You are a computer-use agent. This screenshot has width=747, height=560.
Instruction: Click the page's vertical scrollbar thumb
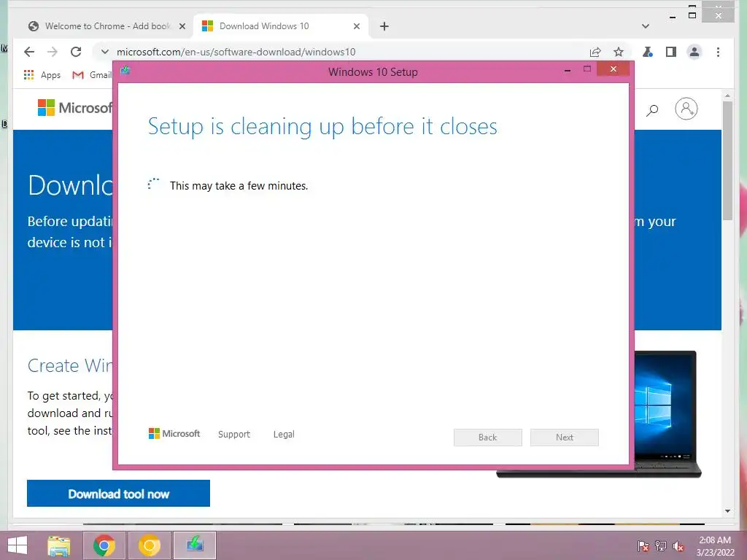pyautogui.click(x=727, y=160)
